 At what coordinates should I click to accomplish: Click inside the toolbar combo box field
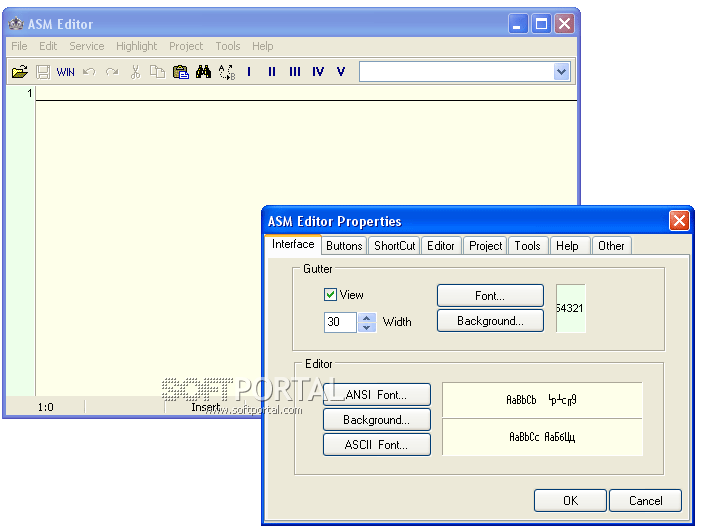tap(456, 72)
